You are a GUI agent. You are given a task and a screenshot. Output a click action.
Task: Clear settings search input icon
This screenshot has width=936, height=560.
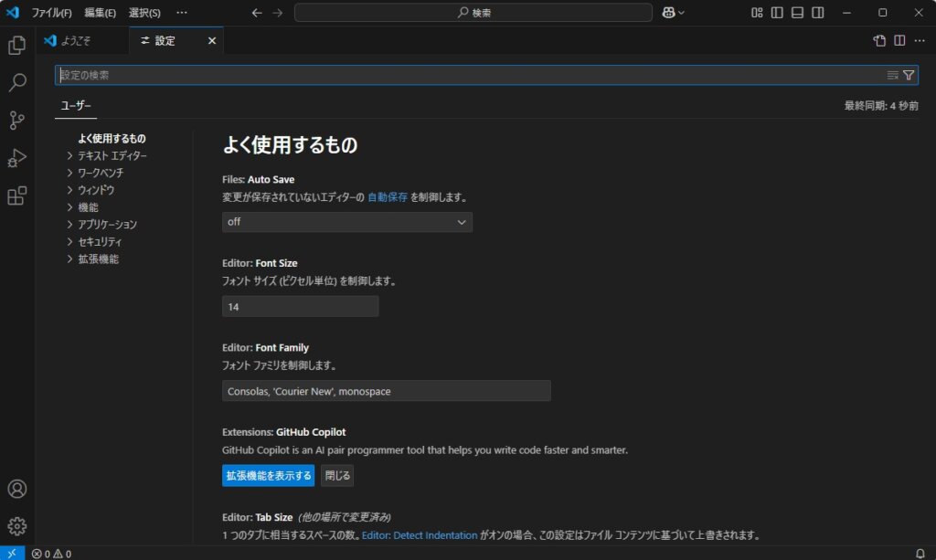click(x=892, y=75)
